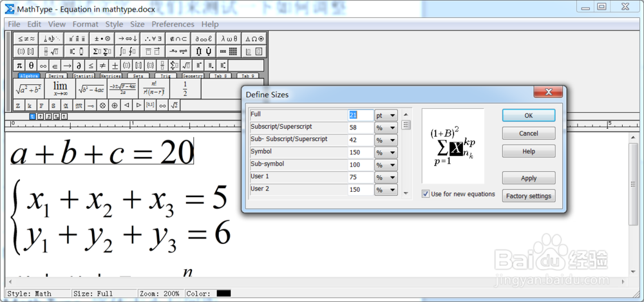
Task: Open the underbar and overbar templates palette
Action: (153, 52)
